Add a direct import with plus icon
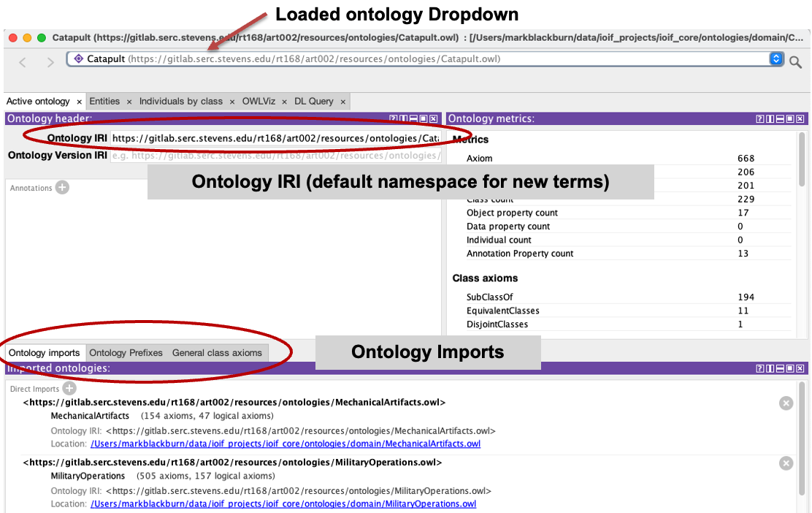 (69, 389)
